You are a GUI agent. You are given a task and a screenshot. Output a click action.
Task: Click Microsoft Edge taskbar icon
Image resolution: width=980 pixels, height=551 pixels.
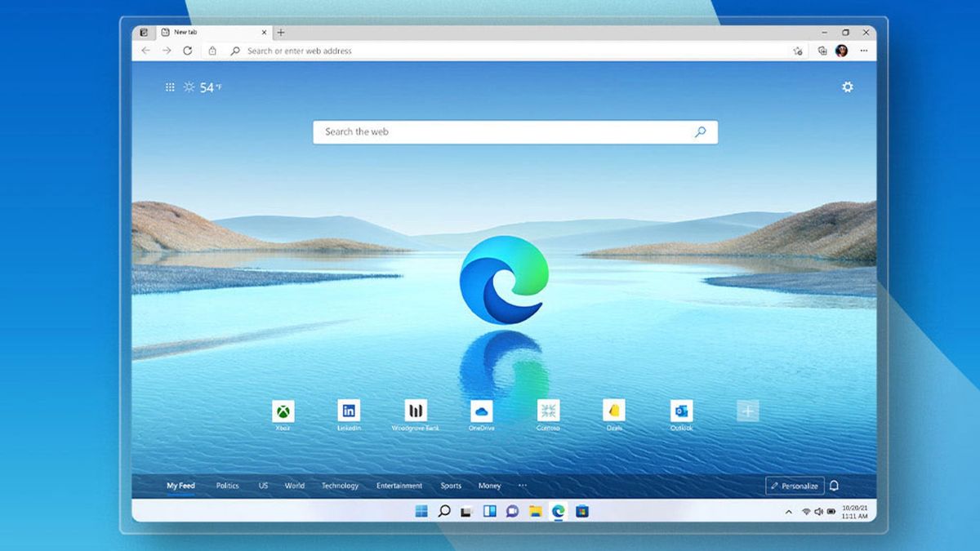558,511
